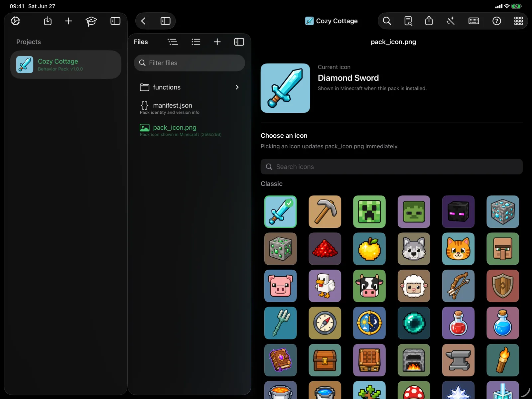The image size is (532, 399).
Task: Pick the anvil icon
Action: point(458,360)
